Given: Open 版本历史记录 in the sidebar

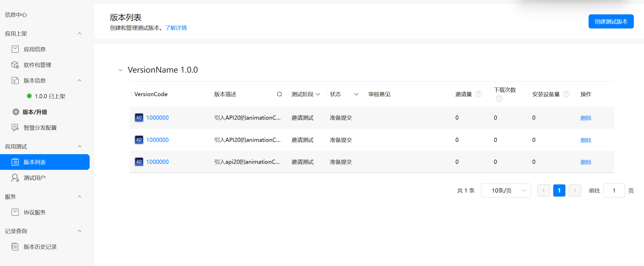Looking at the screenshot, I should click(40, 247).
